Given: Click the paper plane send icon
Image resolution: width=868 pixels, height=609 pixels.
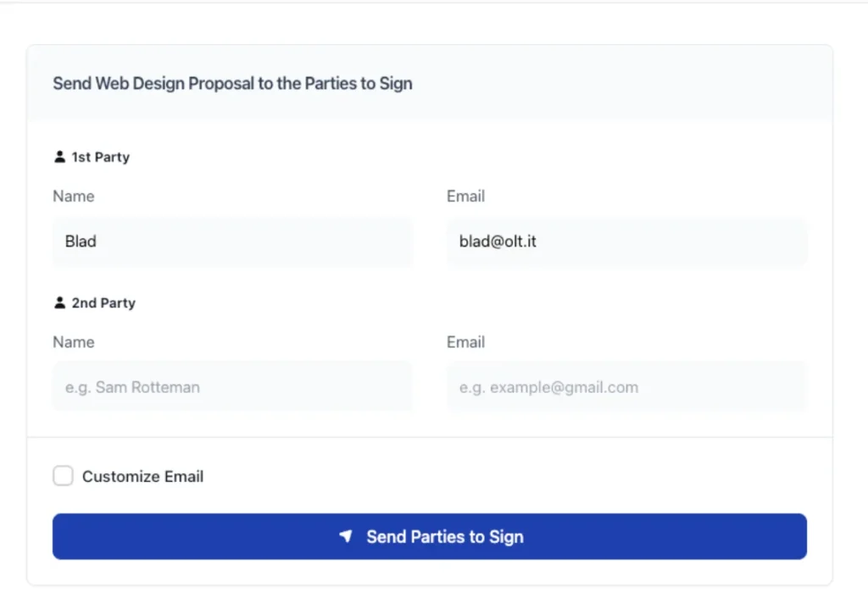Looking at the screenshot, I should (346, 536).
